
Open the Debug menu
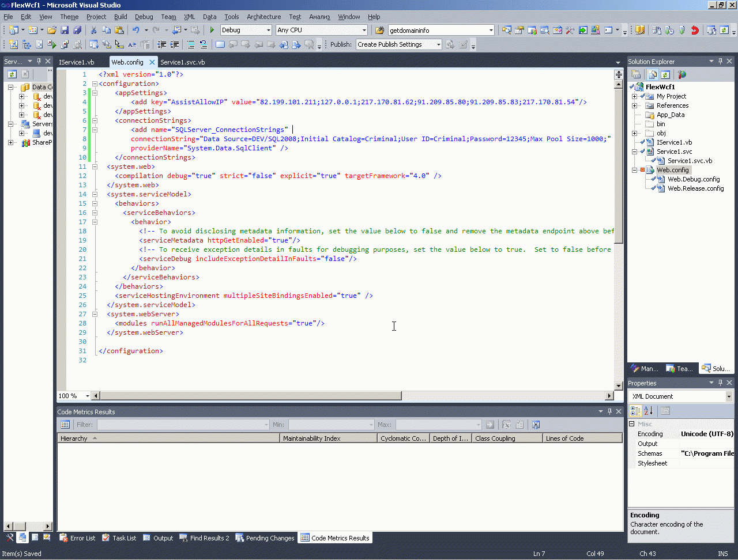[144, 17]
